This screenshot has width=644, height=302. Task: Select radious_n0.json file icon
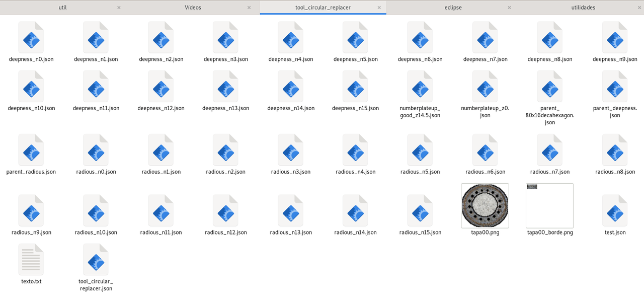[x=96, y=149]
